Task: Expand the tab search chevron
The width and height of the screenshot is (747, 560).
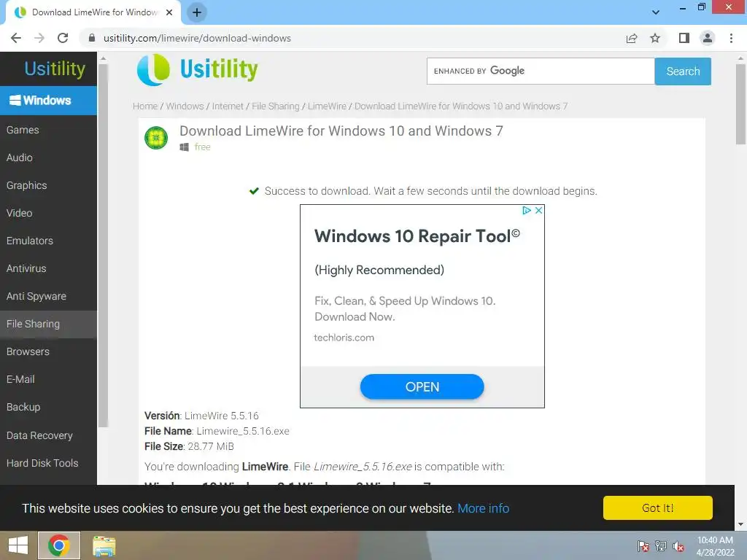Action: point(656,12)
